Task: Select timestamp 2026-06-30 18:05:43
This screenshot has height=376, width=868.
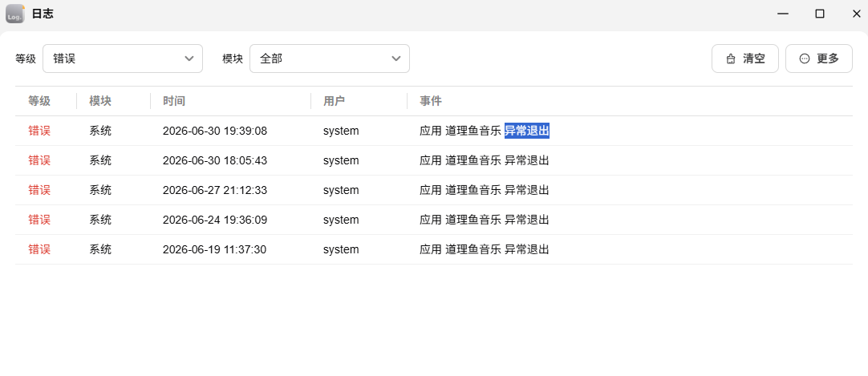Action: pos(215,161)
